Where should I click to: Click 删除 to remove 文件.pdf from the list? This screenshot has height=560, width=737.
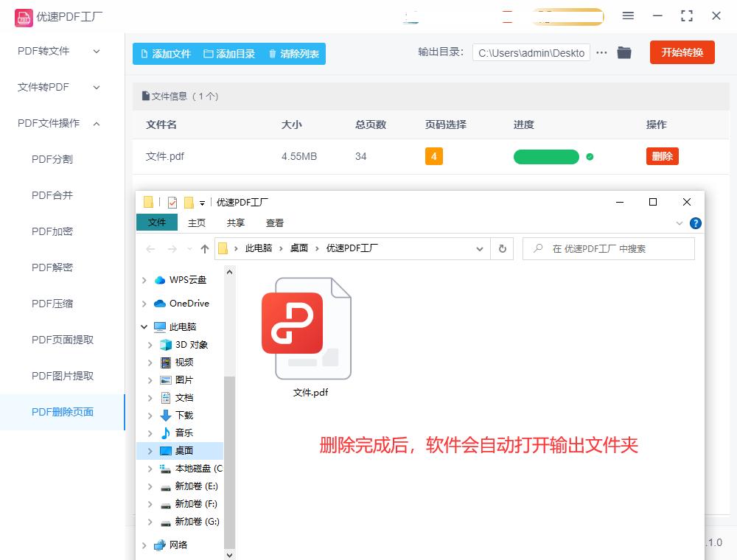(x=662, y=156)
